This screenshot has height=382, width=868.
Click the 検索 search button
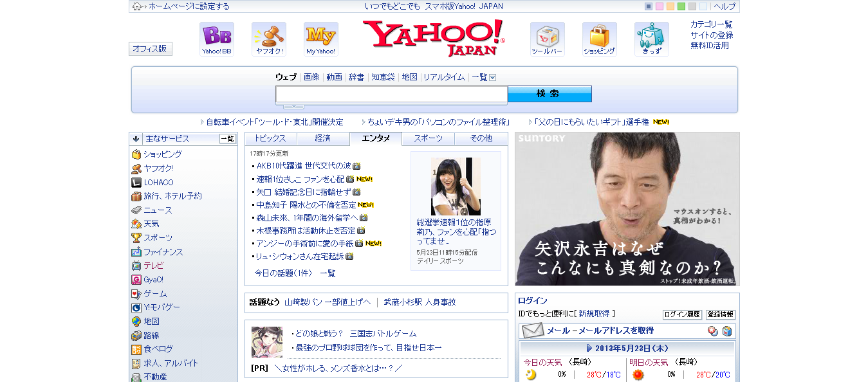tap(549, 94)
